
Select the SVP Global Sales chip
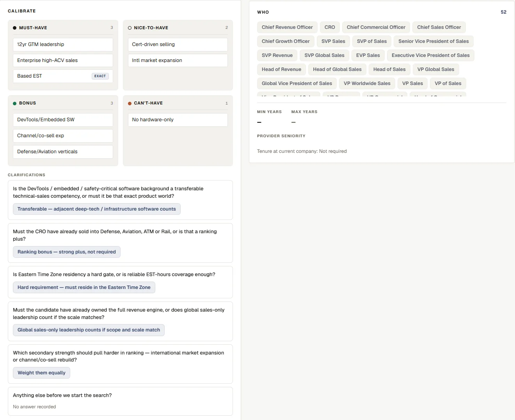324,55
